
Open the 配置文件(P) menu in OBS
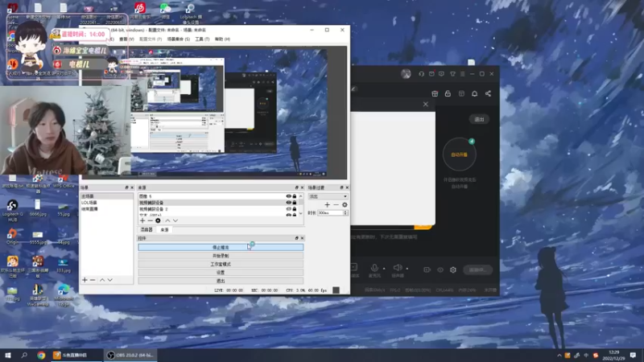pos(151,39)
